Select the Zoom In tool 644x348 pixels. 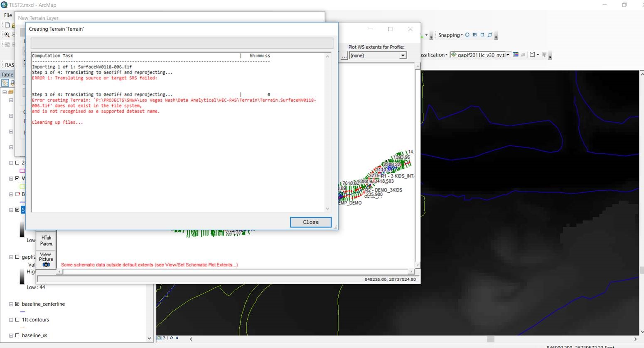pyautogui.click(x=7, y=35)
